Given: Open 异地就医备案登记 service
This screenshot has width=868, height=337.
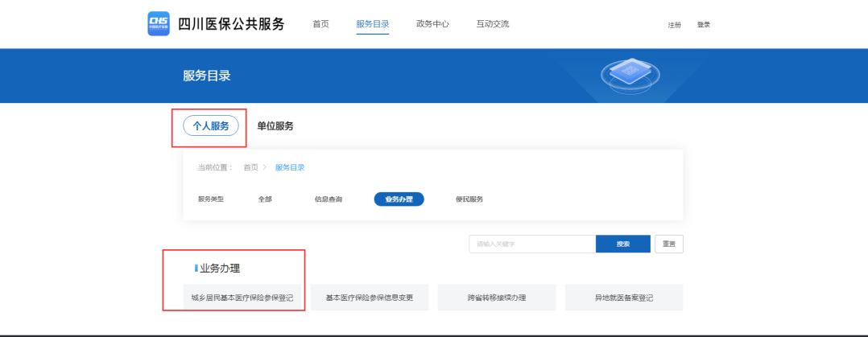Looking at the screenshot, I should pos(624,298).
